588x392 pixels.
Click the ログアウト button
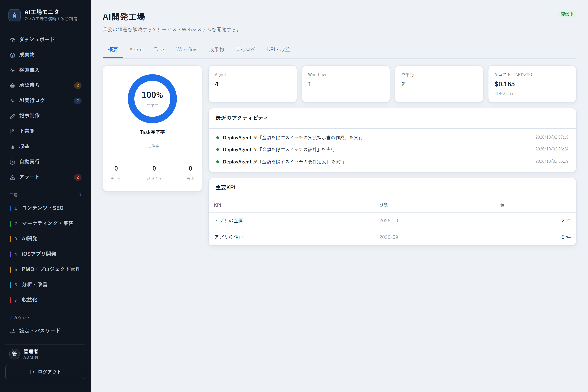click(x=45, y=372)
